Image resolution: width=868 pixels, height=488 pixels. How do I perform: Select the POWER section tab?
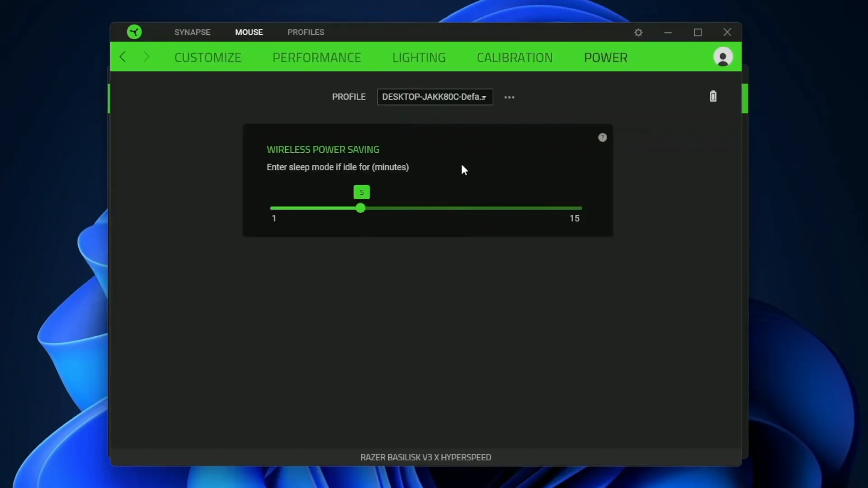[605, 58]
